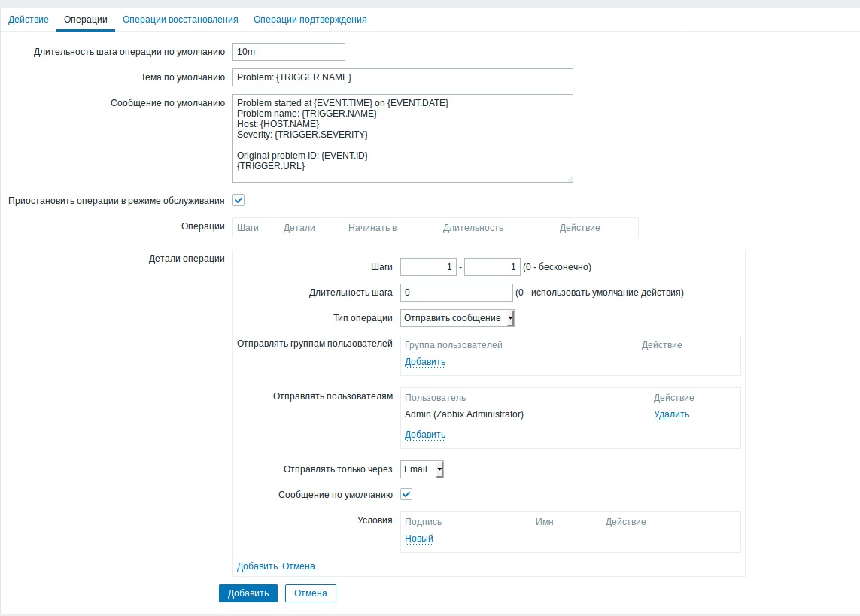This screenshot has width=860, height=616.
Task: Edit the Длительность шага value field
Action: pyautogui.click(x=456, y=292)
